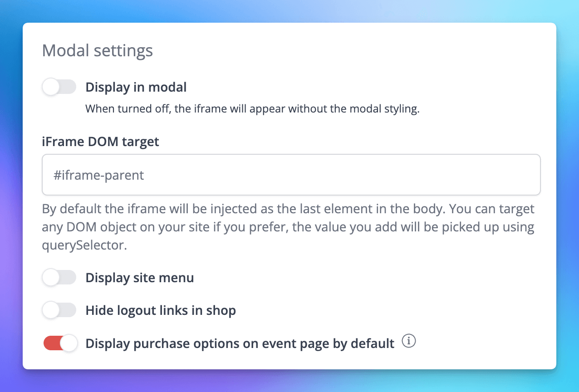The height and width of the screenshot is (392, 579).
Task: Disable the Display purchase options toggle
Action: 60,343
